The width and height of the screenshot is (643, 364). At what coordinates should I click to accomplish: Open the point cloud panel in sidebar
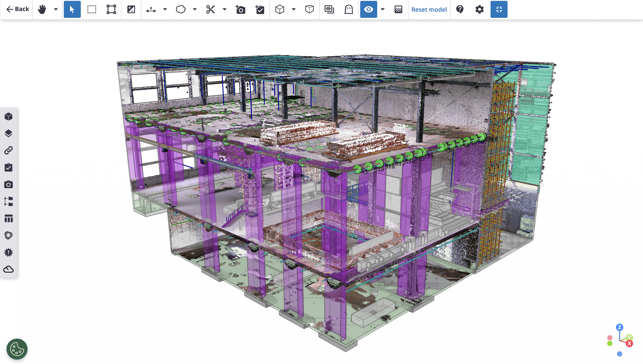click(x=9, y=269)
